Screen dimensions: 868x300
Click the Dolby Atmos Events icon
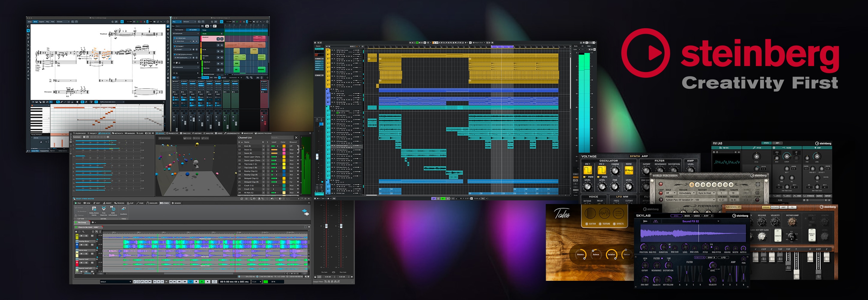click(x=94, y=209)
